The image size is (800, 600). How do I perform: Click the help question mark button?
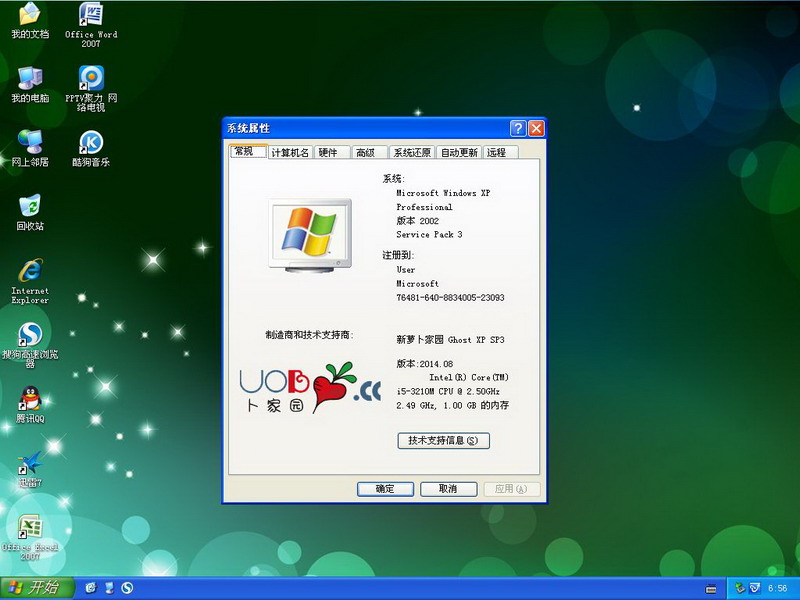[x=517, y=128]
